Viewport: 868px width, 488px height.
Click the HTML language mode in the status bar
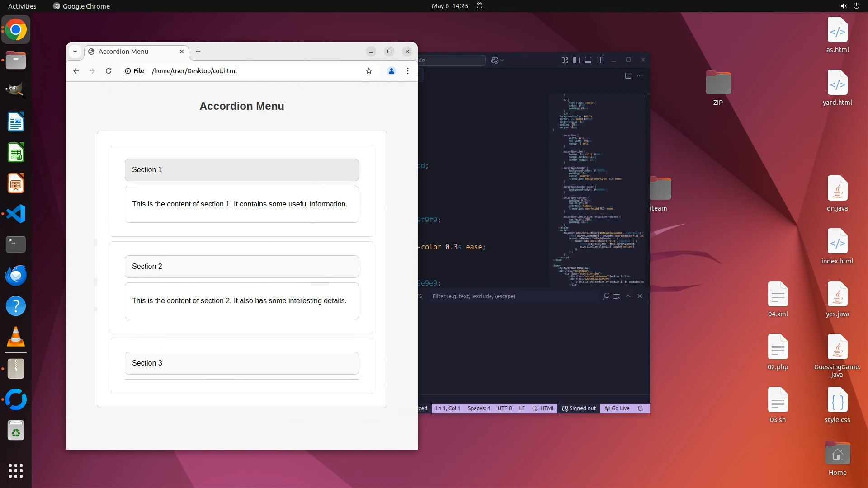coord(544,408)
